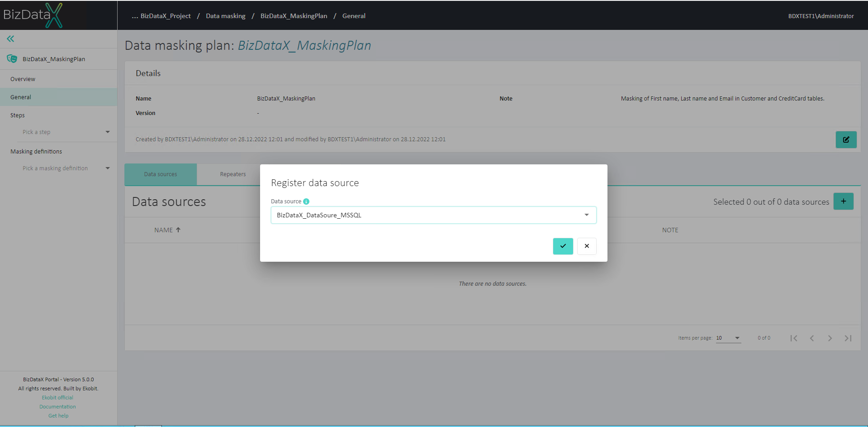Click the Masking definitions sidebar heading
The image size is (868, 427).
point(36,152)
